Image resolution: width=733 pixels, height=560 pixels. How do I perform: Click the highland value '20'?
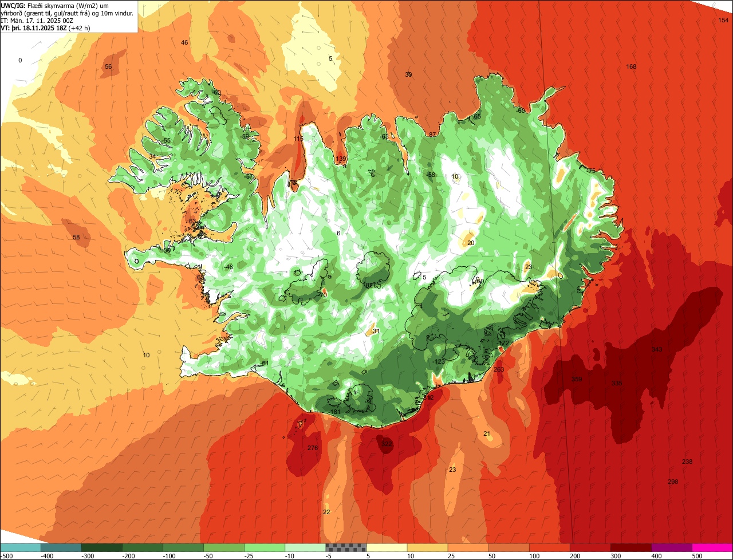(471, 243)
